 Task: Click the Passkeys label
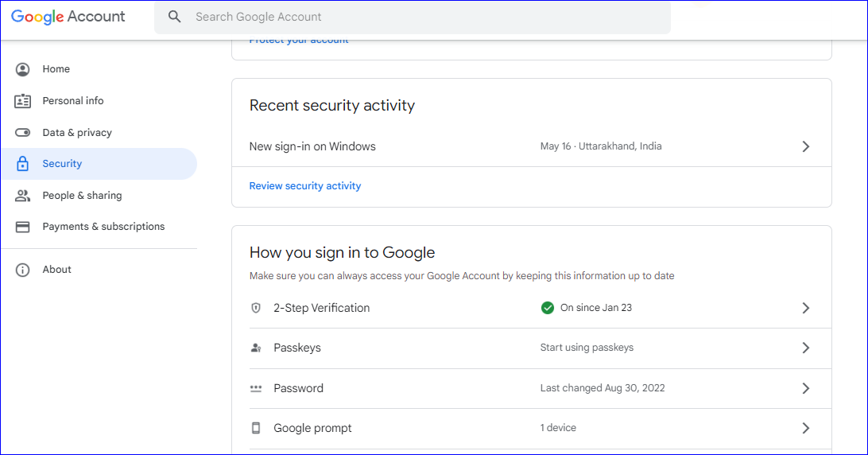[x=297, y=348]
